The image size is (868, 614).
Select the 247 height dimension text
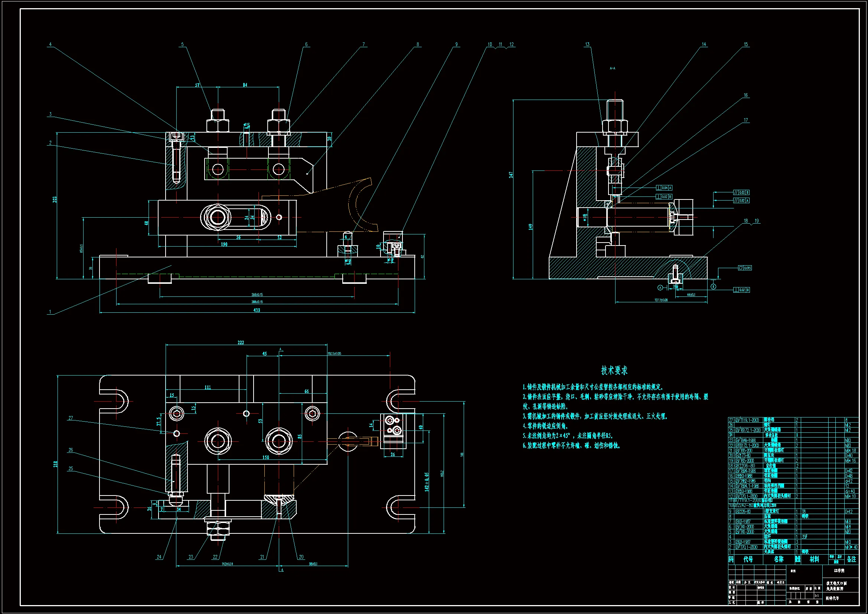tap(511, 175)
